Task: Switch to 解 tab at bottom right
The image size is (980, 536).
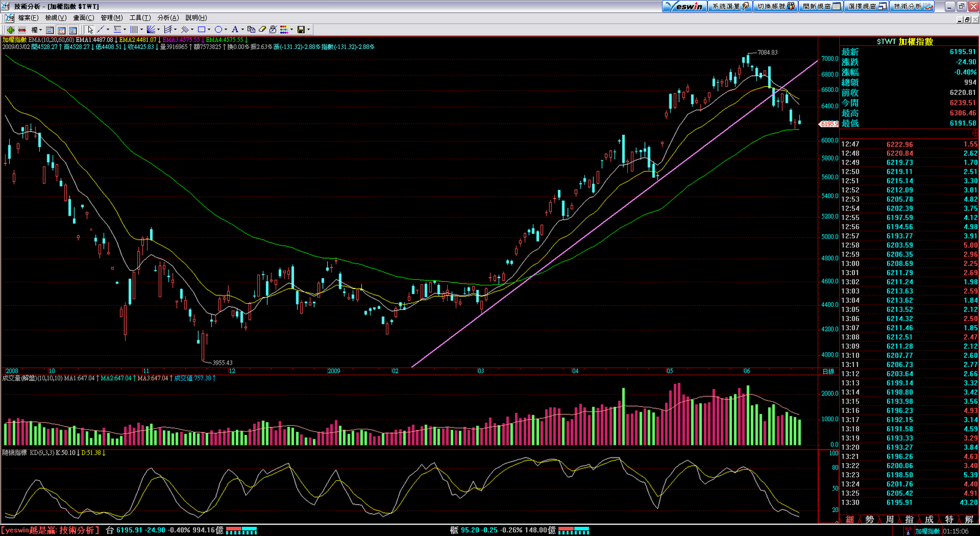Action: click(968, 519)
